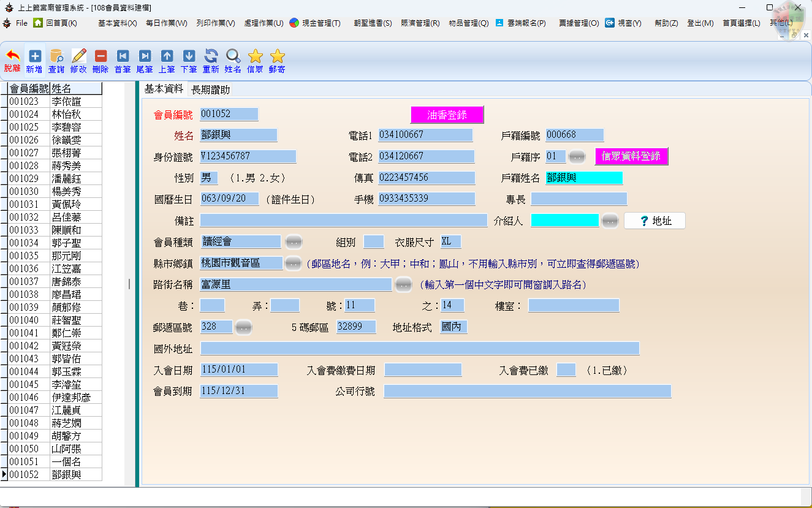The image size is (812, 508).
Task: Open lookup button beside 縣市鄉鎮 field
Action: point(294,263)
